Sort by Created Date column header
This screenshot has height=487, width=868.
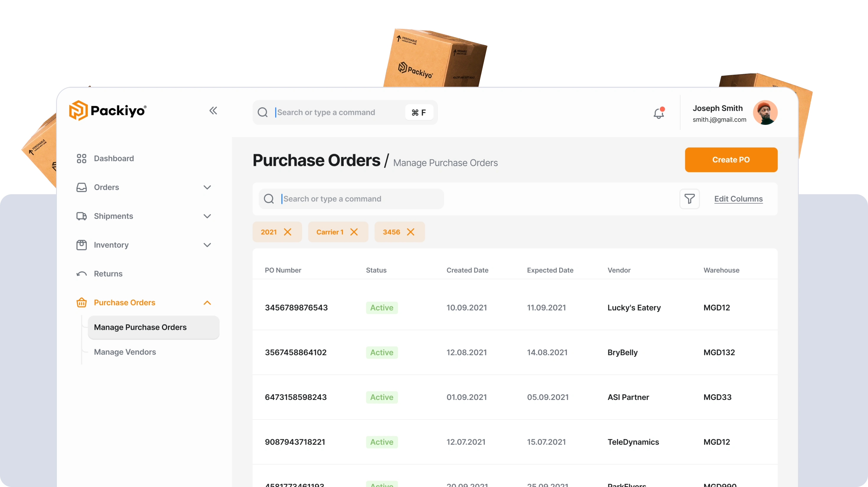click(467, 270)
